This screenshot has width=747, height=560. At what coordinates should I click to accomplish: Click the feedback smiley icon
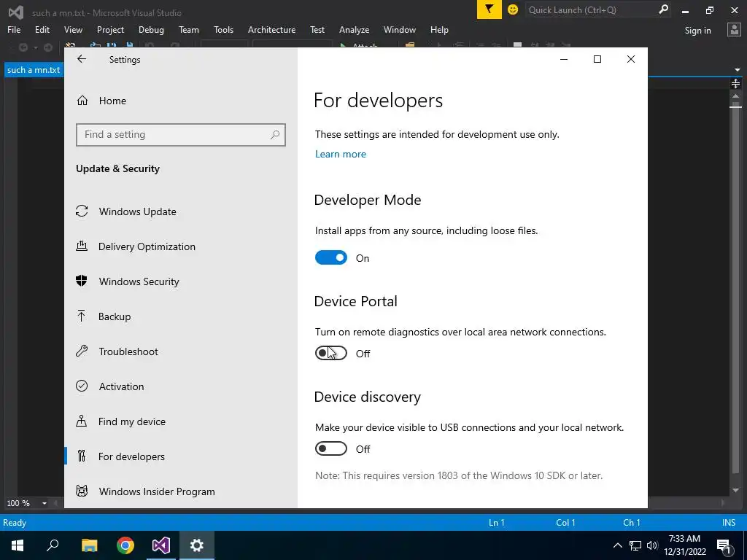tap(513, 9)
